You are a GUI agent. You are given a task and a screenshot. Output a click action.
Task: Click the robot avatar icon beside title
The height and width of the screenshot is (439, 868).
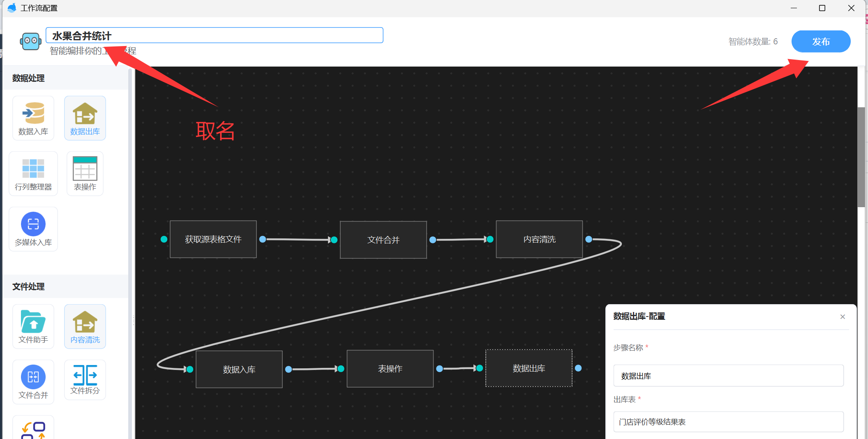(x=30, y=41)
